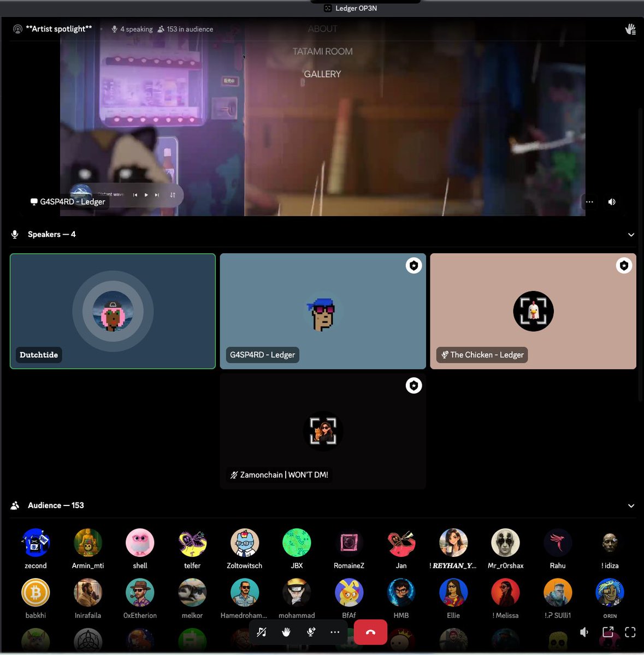Disconnect from the stage with the red phone button
Viewport: 644px width, 655px height.
tap(370, 632)
